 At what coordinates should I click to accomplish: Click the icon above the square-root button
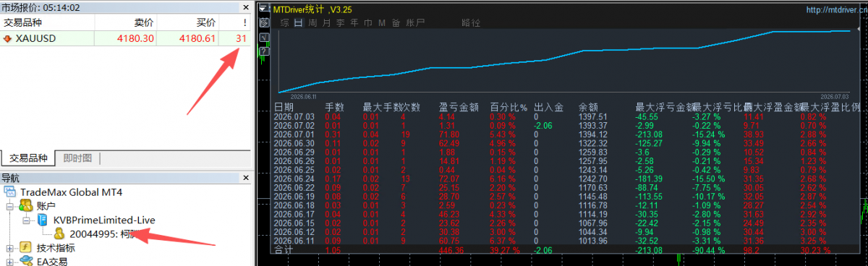264,22
